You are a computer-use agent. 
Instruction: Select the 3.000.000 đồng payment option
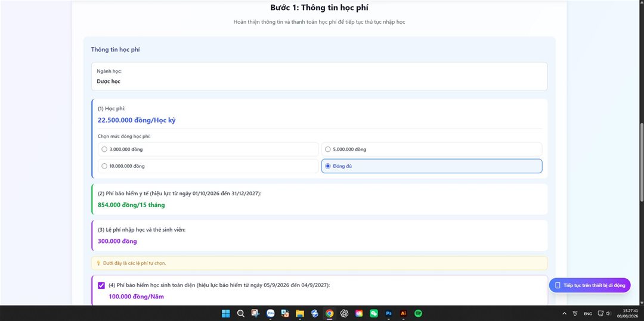pos(208,149)
